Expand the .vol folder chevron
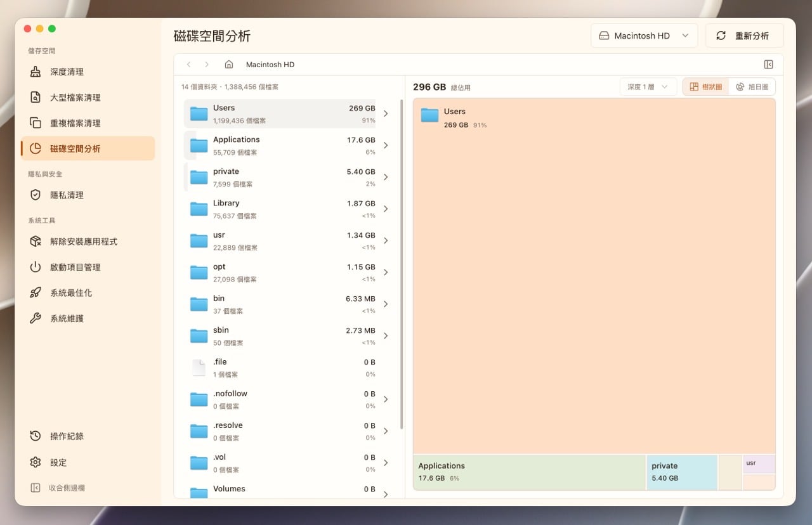 coord(386,462)
